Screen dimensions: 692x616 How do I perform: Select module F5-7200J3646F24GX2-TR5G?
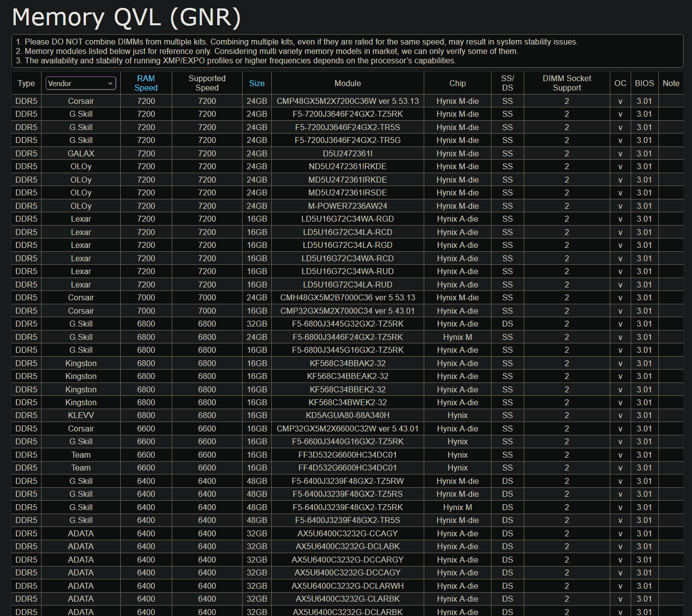347,140
